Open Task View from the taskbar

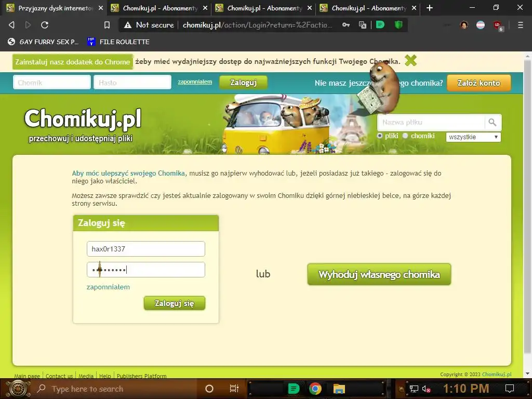[x=234, y=389]
